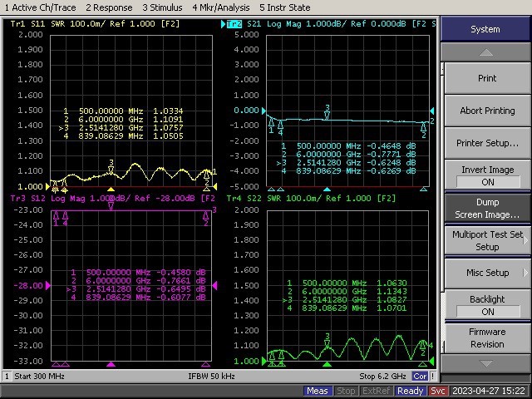Select marker 3 on the Tr1 S11 trace
This screenshot has height=399, width=532.
[x=111, y=166]
